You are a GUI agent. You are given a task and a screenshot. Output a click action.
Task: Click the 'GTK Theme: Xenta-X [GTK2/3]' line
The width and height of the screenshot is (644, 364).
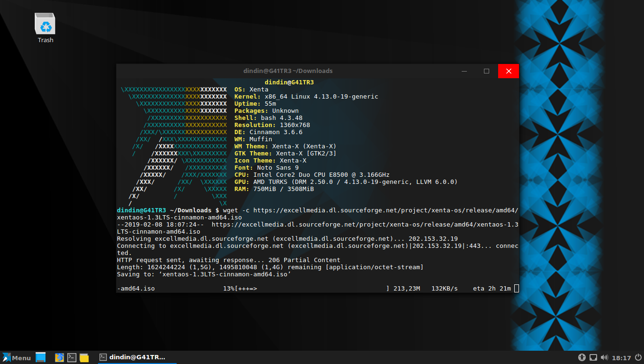coord(286,154)
